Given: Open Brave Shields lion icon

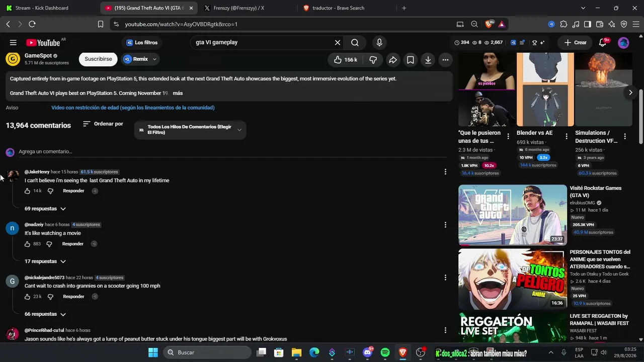Looking at the screenshot, I should 489,24.
